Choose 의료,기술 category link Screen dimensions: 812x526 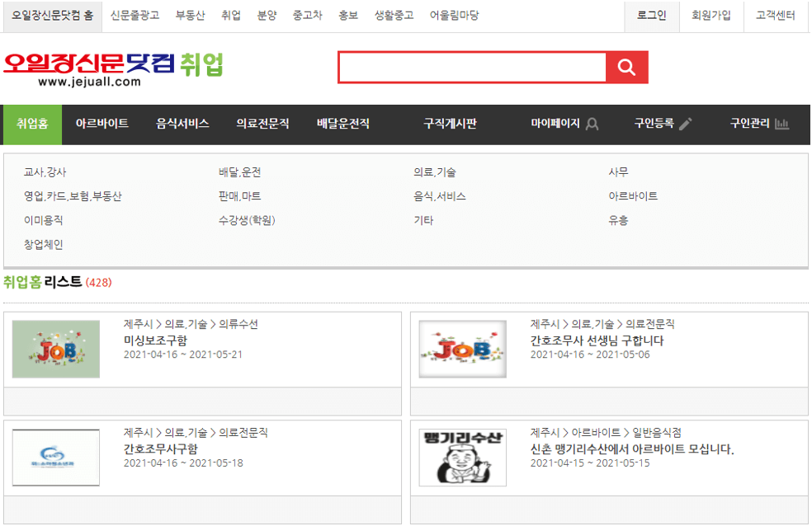[x=435, y=172]
